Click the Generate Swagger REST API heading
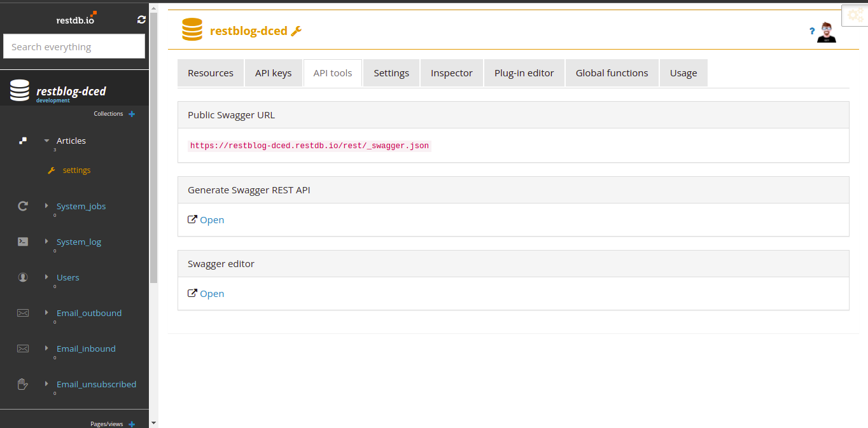Image resolution: width=868 pixels, height=428 pixels. [x=249, y=190]
